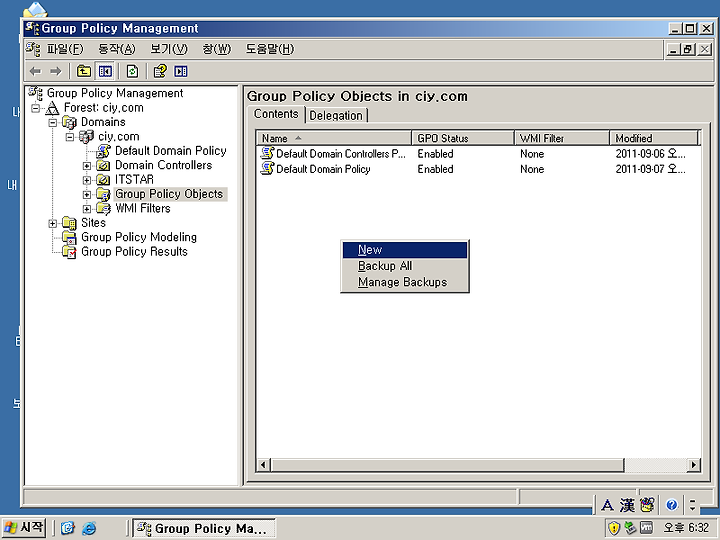Click the ciy.com domain icon

[86, 137]
